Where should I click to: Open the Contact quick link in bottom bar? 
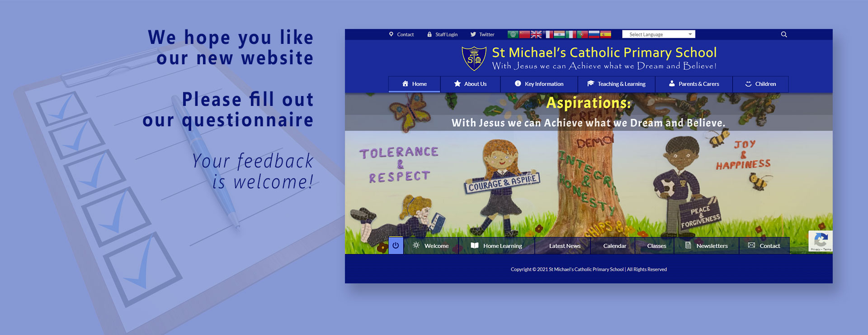(764, 246)
